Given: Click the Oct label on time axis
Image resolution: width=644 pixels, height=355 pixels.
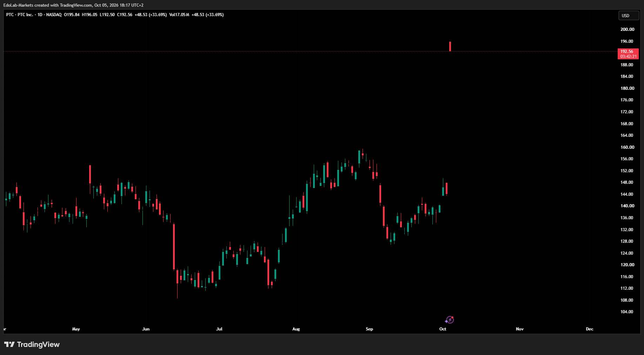Looking at the screenshot, I should tap(443, 329).
